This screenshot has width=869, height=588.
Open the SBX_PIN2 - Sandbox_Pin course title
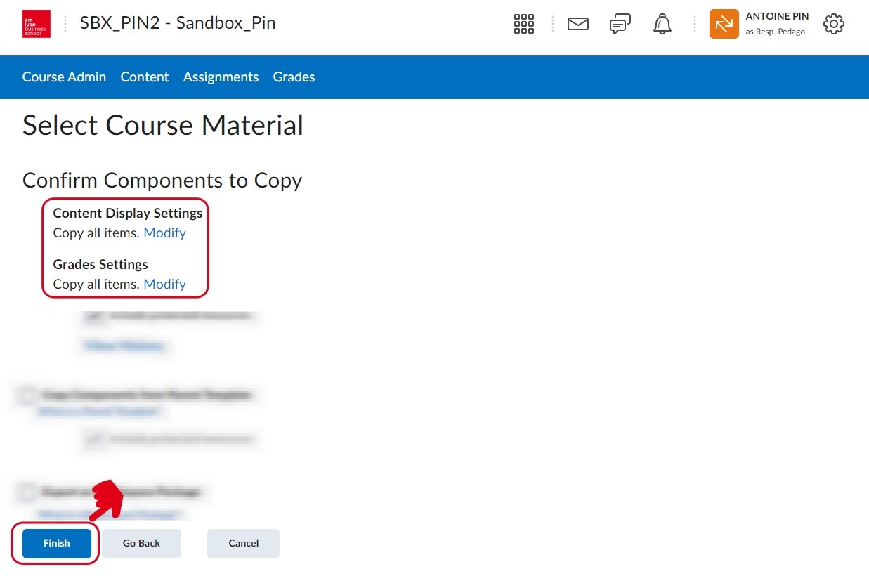coord(178,23)
